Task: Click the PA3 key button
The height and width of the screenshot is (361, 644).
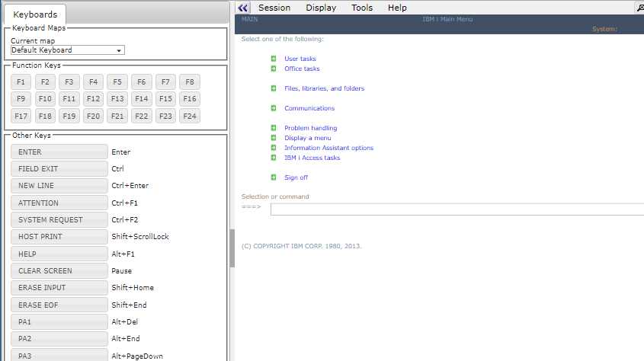Action: click(59, 355)
